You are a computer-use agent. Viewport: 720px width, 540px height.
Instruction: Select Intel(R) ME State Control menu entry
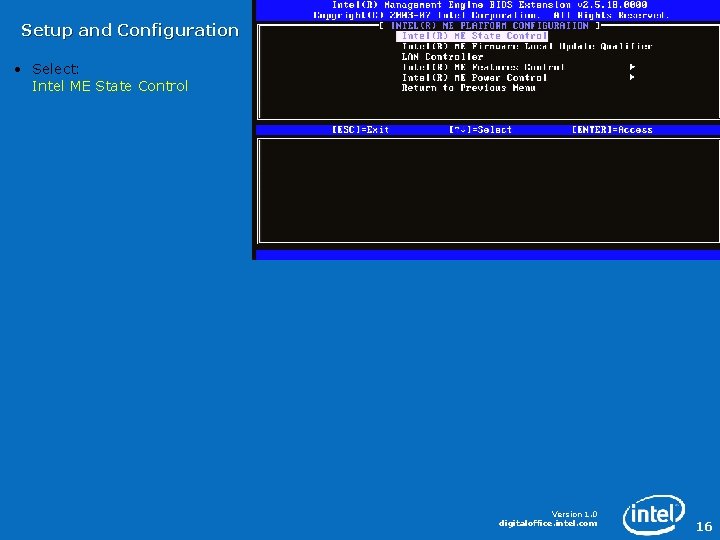tap(472, 36)
